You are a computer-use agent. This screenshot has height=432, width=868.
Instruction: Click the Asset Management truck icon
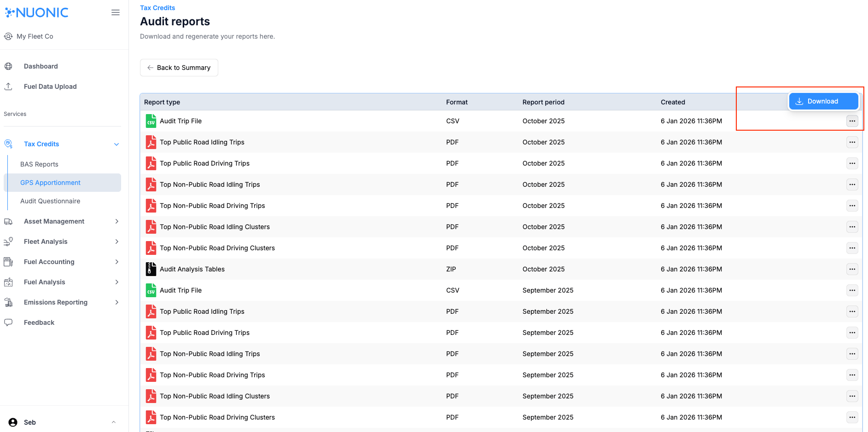click(8, 221)
